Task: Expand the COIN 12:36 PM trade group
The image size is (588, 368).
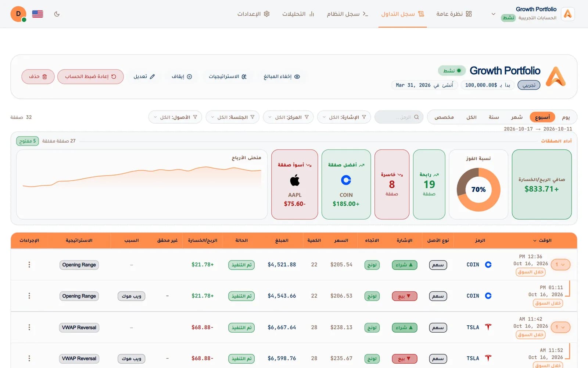Action: [560, 265]
